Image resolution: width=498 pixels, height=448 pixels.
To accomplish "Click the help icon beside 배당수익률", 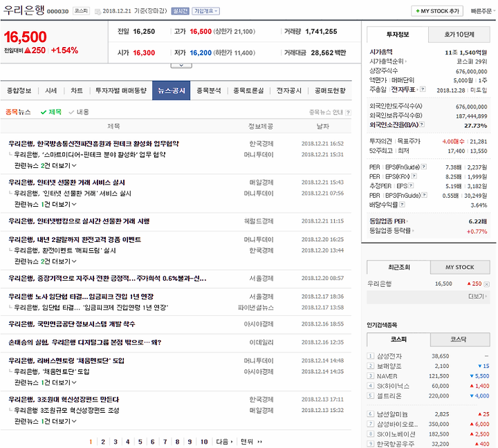I will (x=402, y=205).
